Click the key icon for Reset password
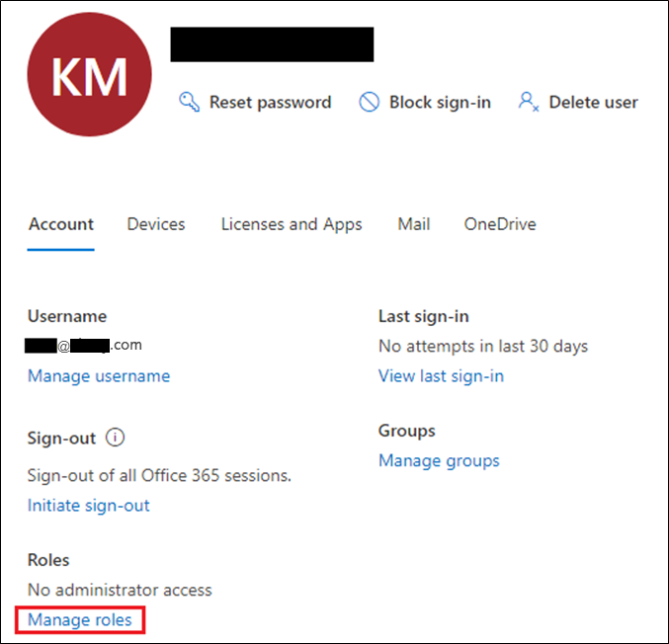 coord(190,102)
